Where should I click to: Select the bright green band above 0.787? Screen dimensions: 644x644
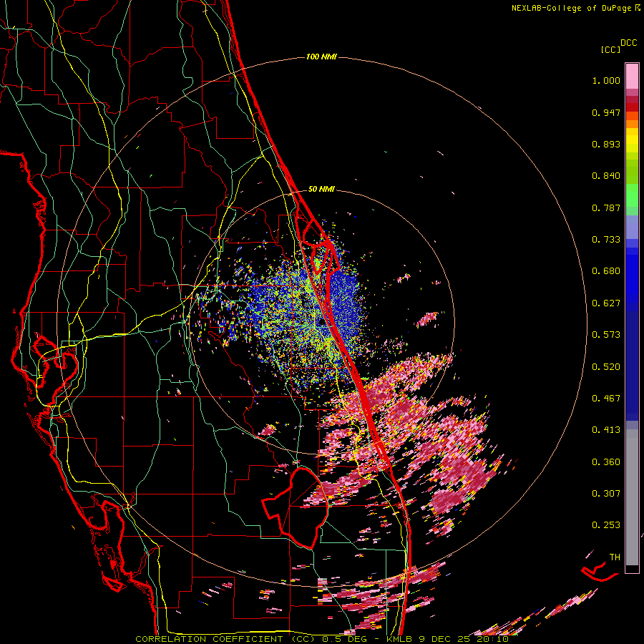(632, 195)
